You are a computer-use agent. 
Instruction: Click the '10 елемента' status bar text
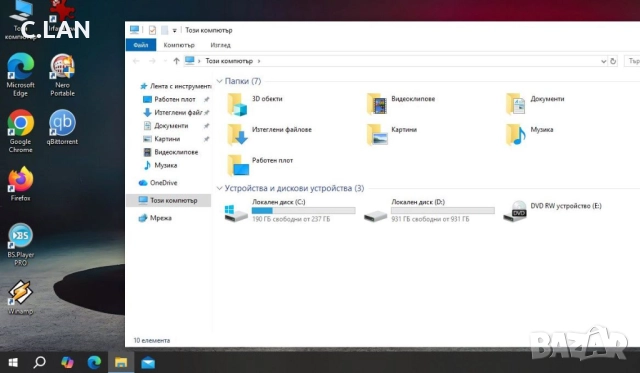point(152,340)
